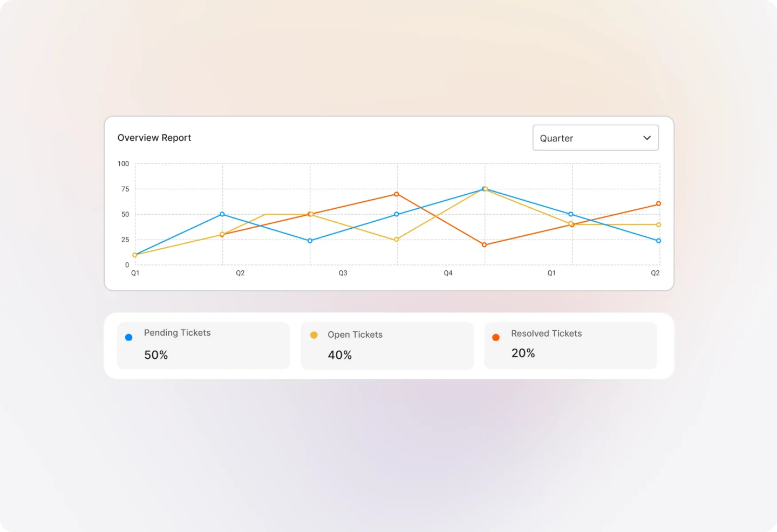Click the yellow line's data point at value 25

point(397,240)
